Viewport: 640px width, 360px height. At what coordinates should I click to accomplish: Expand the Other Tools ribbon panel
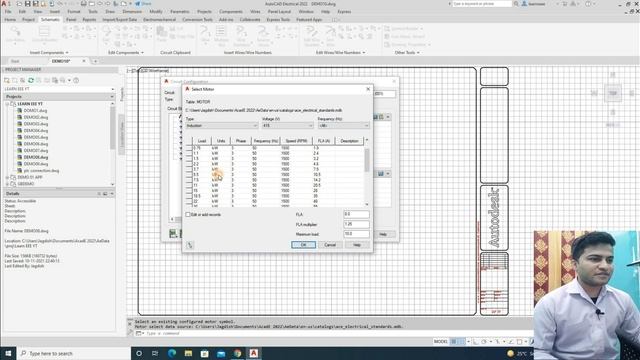[407, 53]
